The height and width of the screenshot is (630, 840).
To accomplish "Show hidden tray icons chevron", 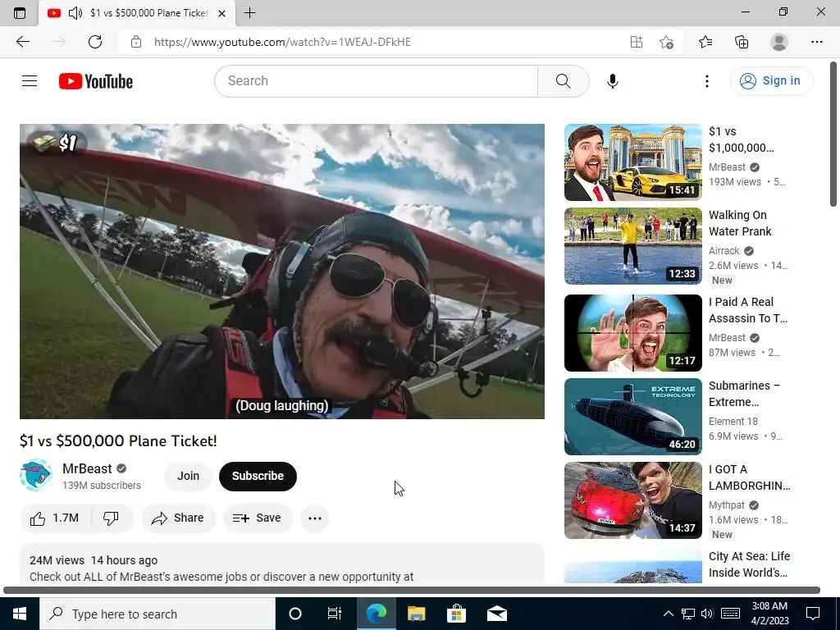I will tap(668, 614).
